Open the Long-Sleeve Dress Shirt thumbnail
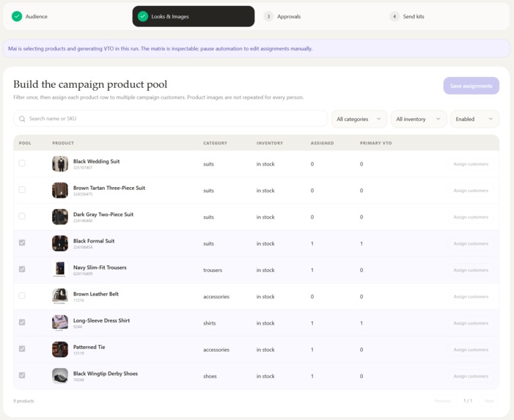Viewport: 514px width, 420px height. coord(60,323)
